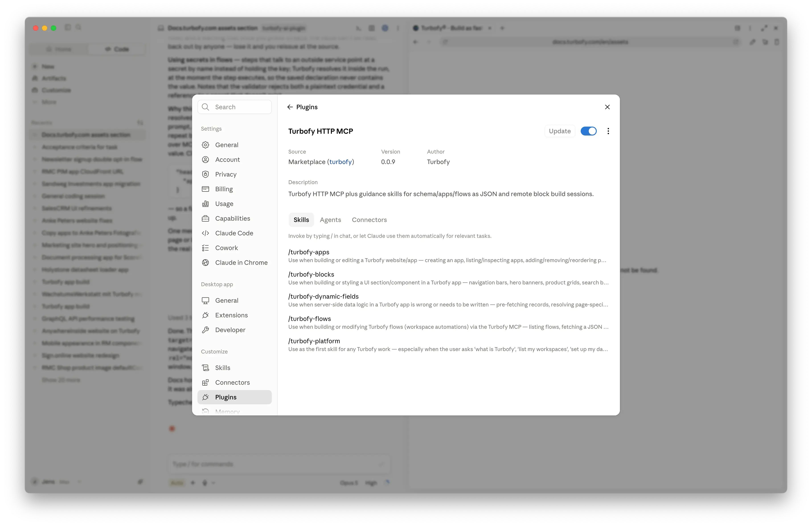Select the Plugins plug icon
The image size is (812, 526).
click(x=205, y=397)
